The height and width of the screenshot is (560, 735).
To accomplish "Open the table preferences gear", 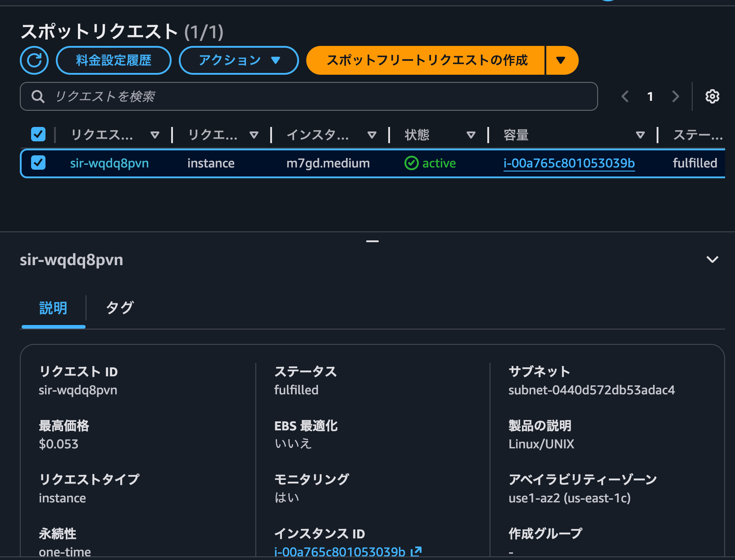I will pyautogui.click(x=712, y=96).
